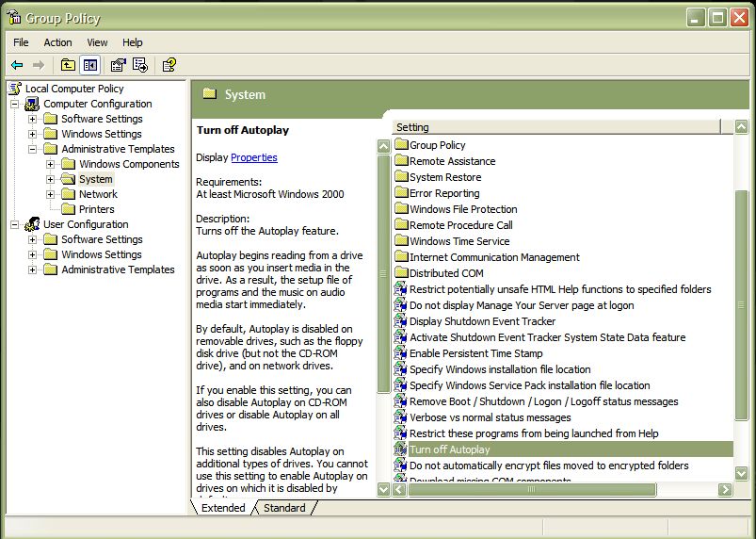The width and height of the screenshot is (756, 539).
Task: Click the Up one level toolbar icon
Action: pos(68,65)
